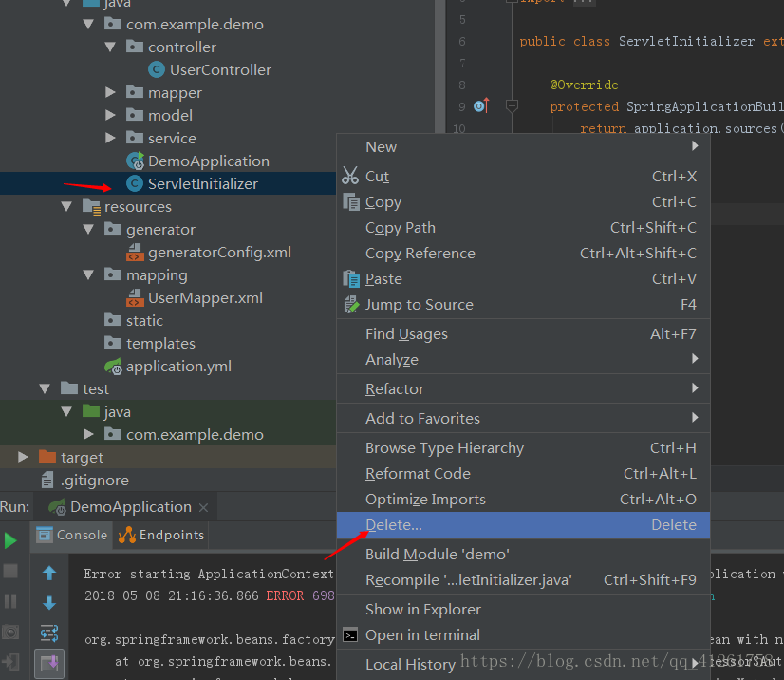The image size is (784, 680).
Task: Expand com.example.demo under test java
Action: coord(88,434)
